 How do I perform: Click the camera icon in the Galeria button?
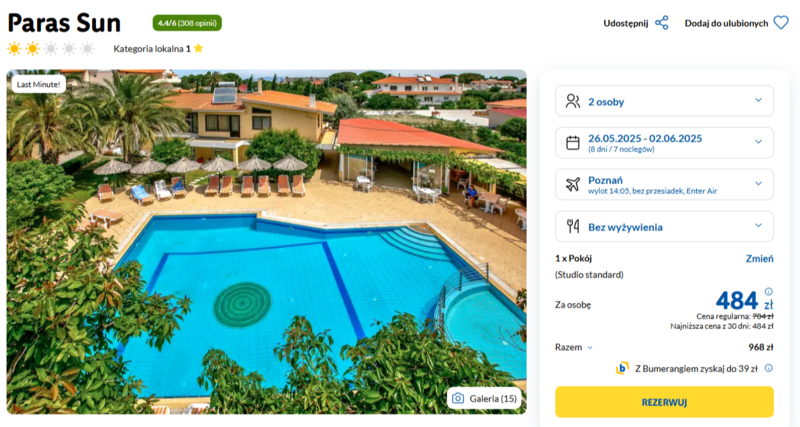tap(458, 398)
